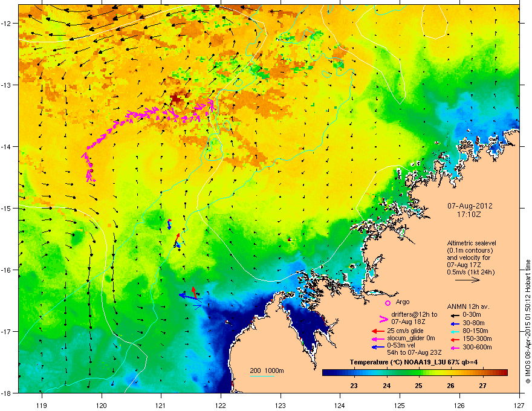Click the 0.5m/s velocity scale arrow
The image size is (532, 411).
[x=467, y=280]
